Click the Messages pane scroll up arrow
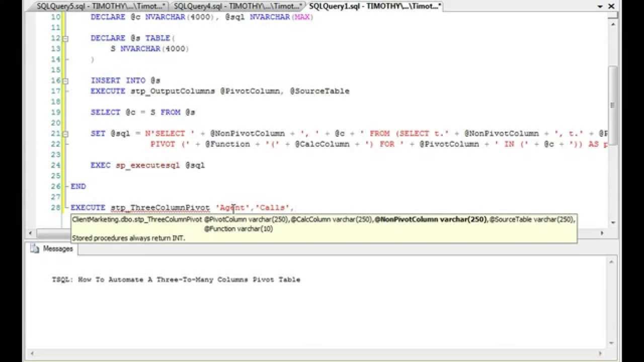Screen dimensions: 644x362 pos(612,261)
